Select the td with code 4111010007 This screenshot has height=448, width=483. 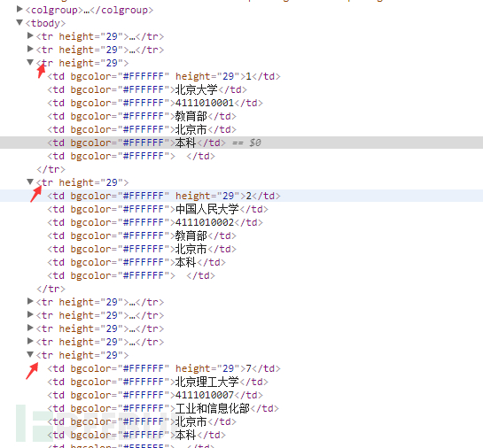[155, 395]
